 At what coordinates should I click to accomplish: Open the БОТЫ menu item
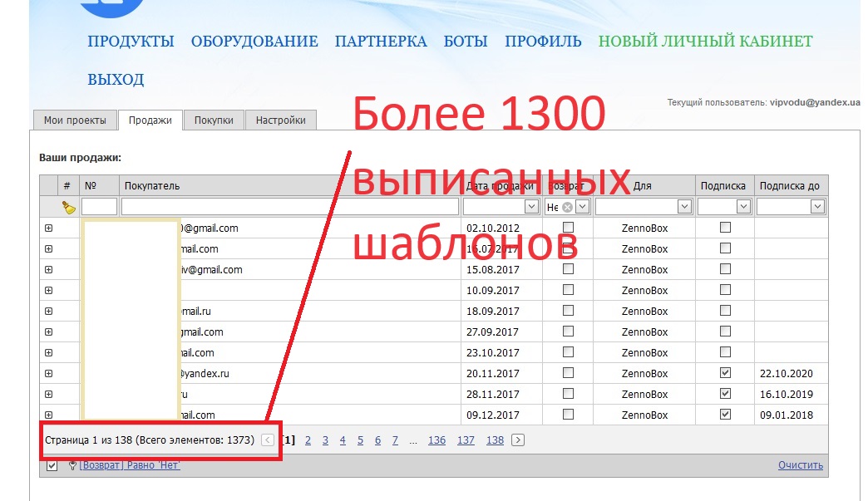click(x=466, y=42)
